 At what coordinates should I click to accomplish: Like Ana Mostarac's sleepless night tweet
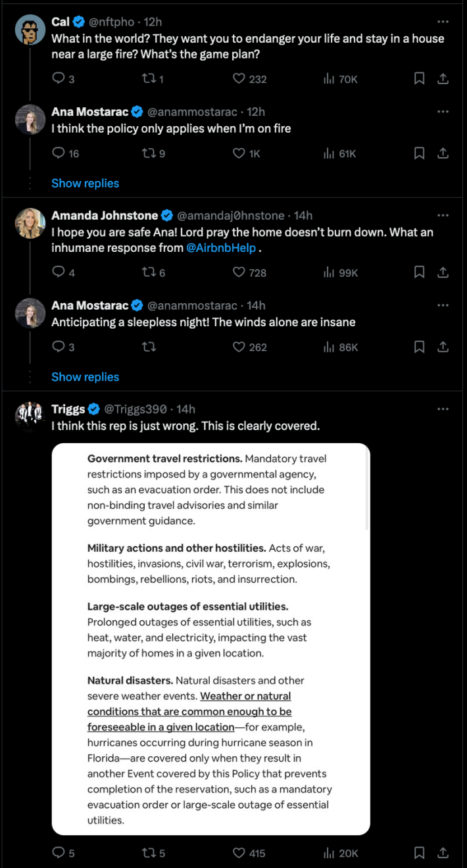tap(238, 347)
